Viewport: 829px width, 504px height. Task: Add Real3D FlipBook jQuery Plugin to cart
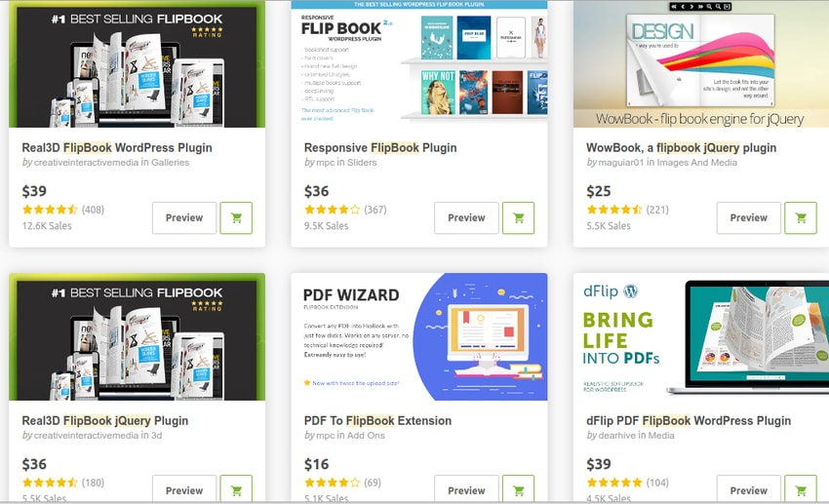point(236,488)
